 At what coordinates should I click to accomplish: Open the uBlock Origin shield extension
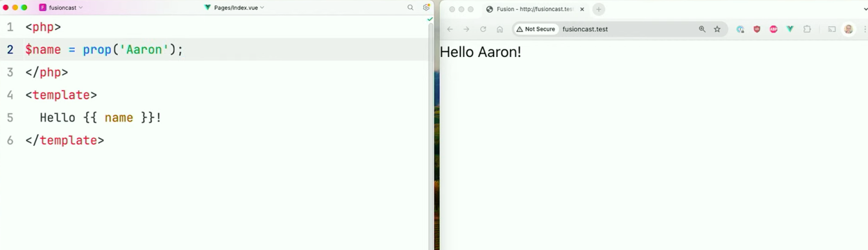(x=757, y=29)
